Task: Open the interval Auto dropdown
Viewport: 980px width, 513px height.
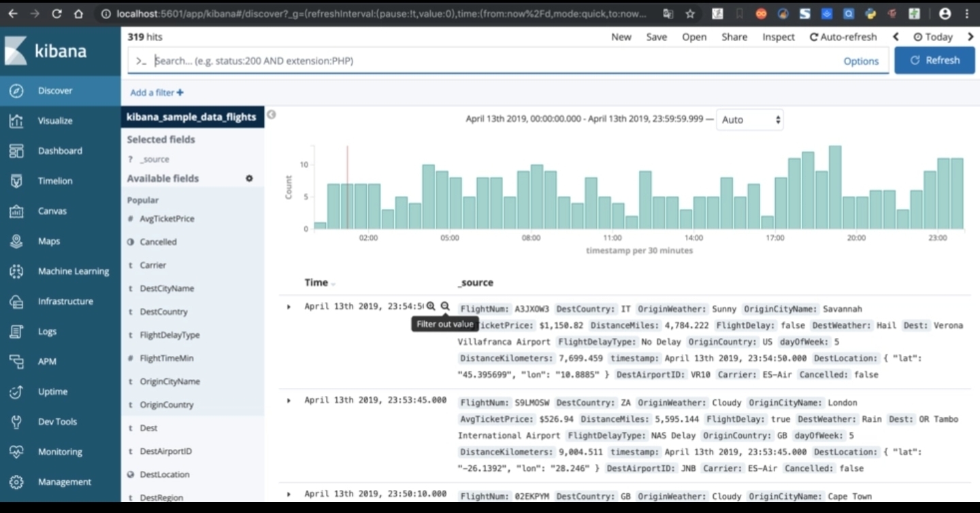Action: (750, 120)
